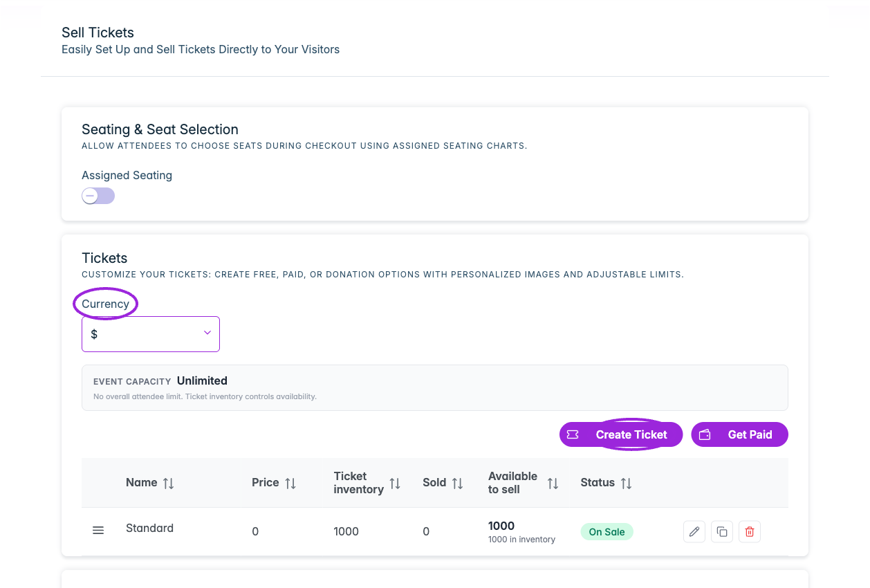This screenshot has height=588, width=870.
Task: Edit the Standard ticket with pencil icon
Action: [x=694, y=532]
